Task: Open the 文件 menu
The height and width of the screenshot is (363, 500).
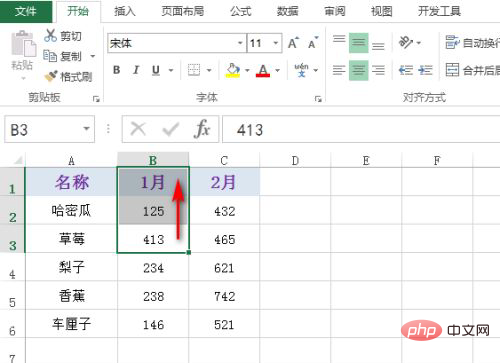Action: click(26, 11)
